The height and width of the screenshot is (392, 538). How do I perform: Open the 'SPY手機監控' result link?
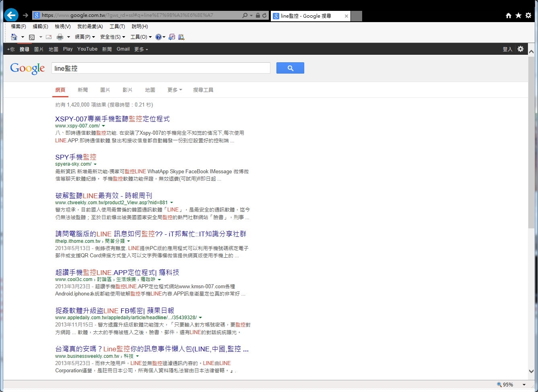(x=76, y=157)
